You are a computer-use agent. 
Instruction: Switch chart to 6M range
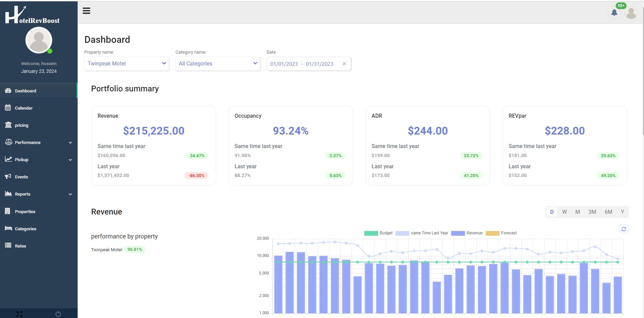[x=608, y=212]
